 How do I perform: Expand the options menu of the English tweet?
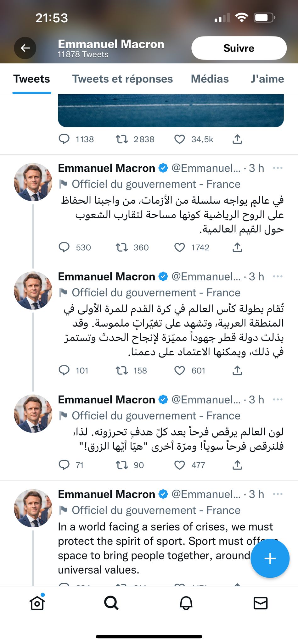click(278, 494)
